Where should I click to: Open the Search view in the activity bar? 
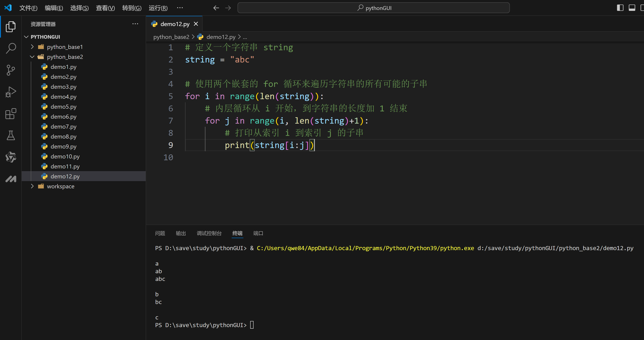tap(11, 48)
